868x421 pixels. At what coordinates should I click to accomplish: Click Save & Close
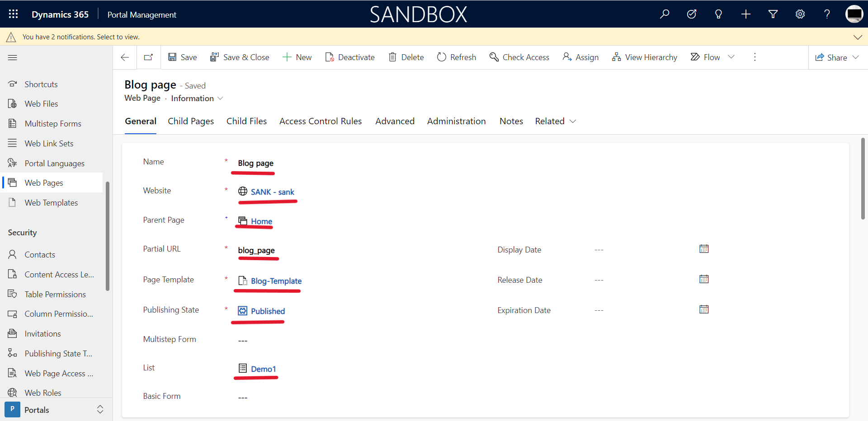240,57
